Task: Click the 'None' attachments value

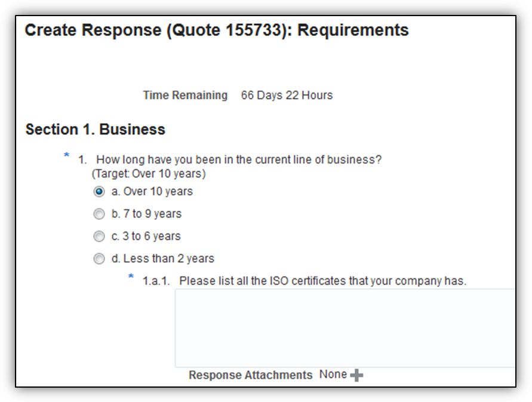Action: coord(333,375)
